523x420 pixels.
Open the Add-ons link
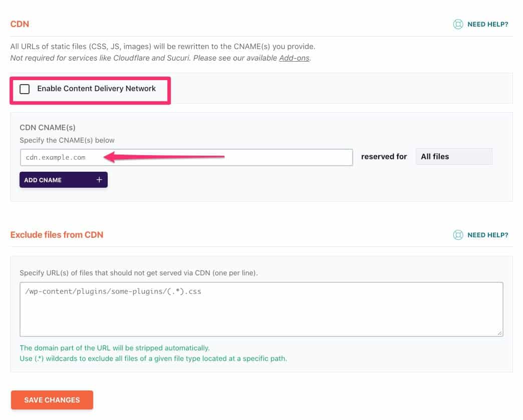tap(294, 58)
